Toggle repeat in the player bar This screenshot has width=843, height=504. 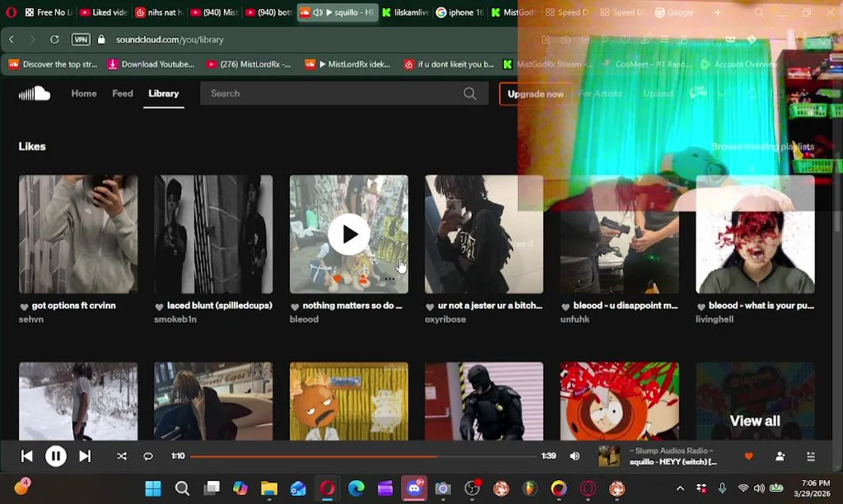tap(148, 456)
